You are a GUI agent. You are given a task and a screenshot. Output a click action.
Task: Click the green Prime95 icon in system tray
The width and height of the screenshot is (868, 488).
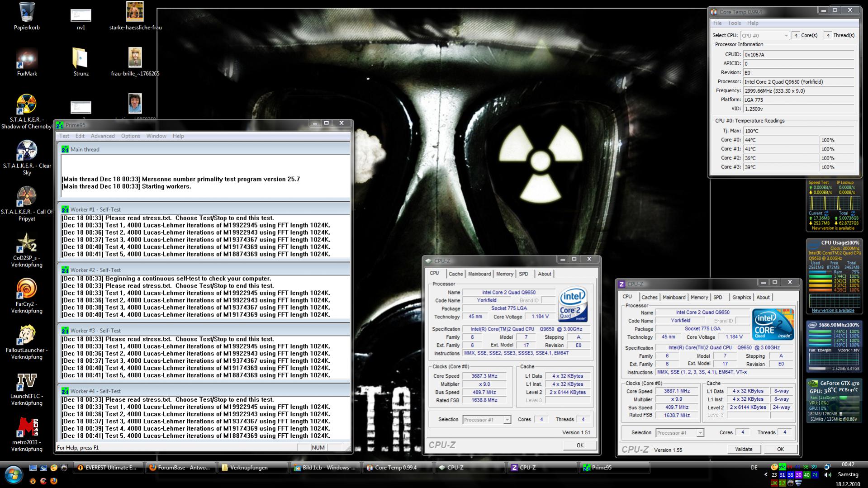pos(782,467)
